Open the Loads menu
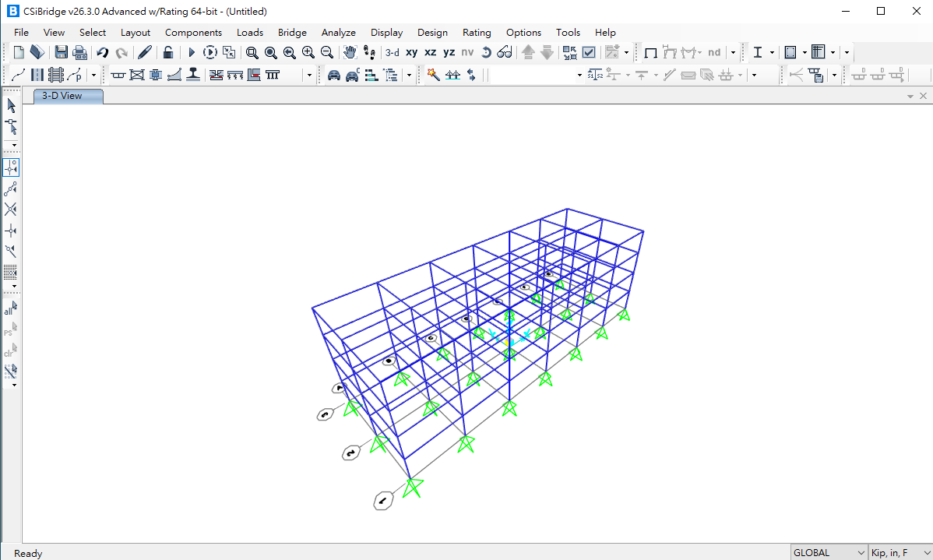933x560 pixels. coord(250,32)
